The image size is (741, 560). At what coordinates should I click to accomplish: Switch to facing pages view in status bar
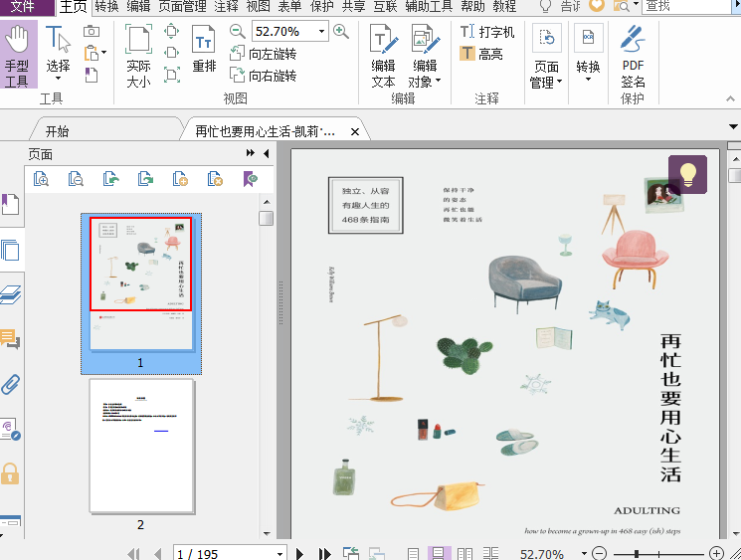(x=464, y=554)
